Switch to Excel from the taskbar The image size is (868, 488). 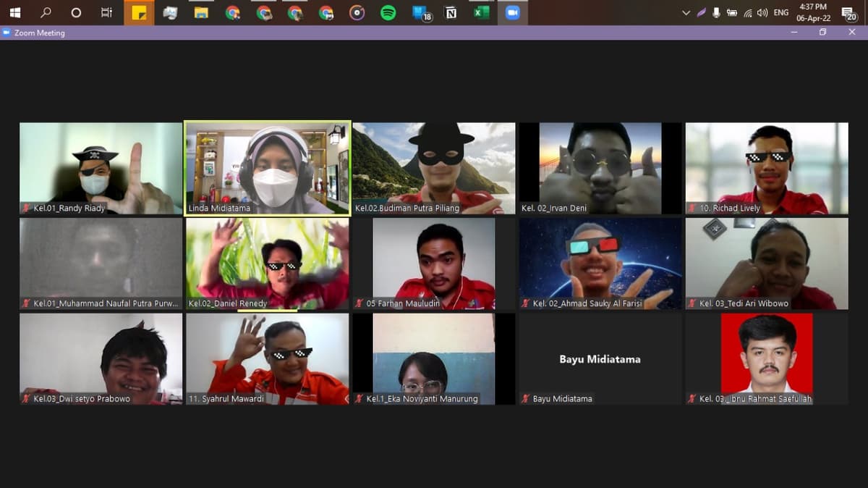click(x=482, y=12)
